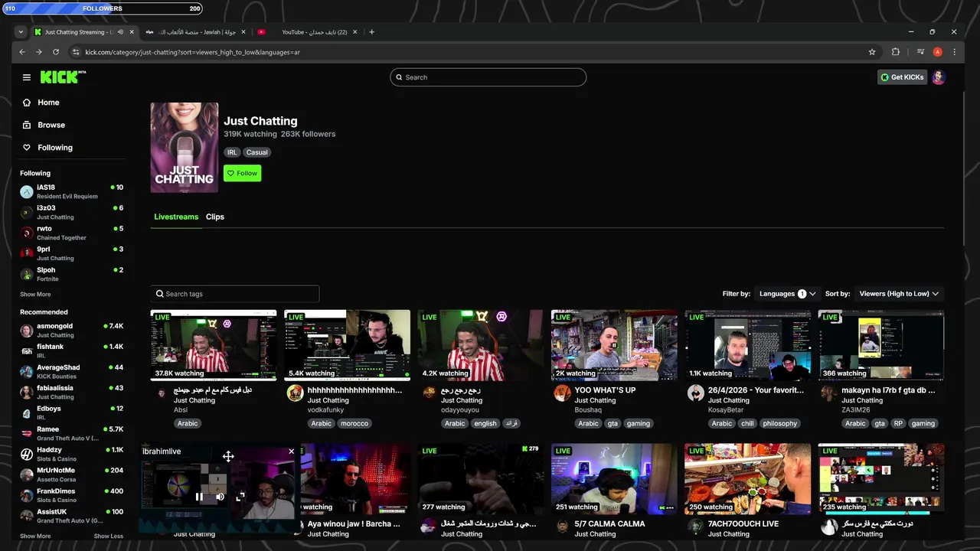Click the Haddzy channel avatar
Screen dimensions: 980x551
[x=27, y=454]
